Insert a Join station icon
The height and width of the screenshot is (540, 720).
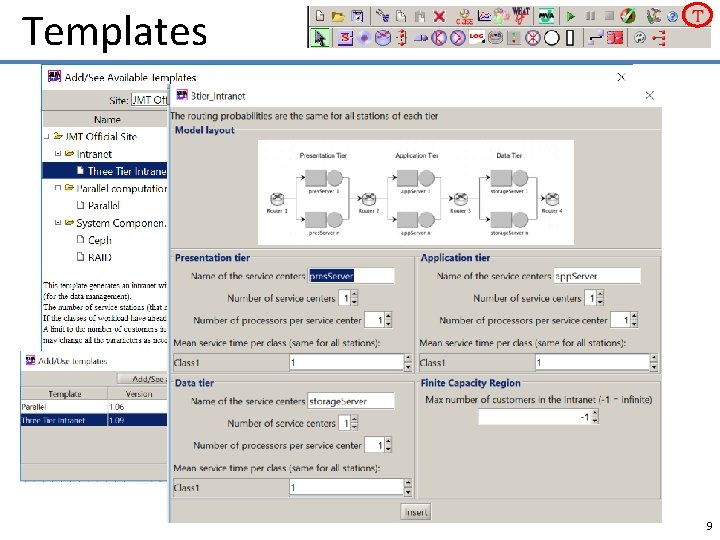457,38
